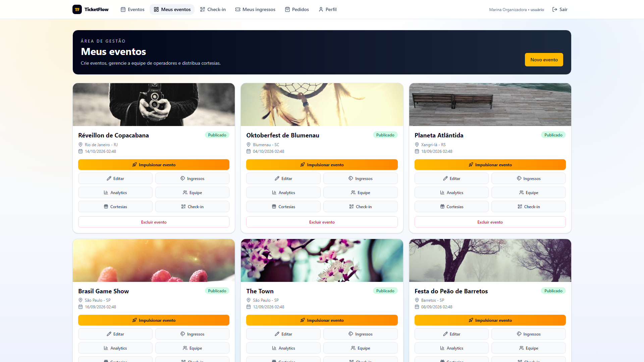
Task: Click the Publicado badge on The Town
Action: pos(385,291)
